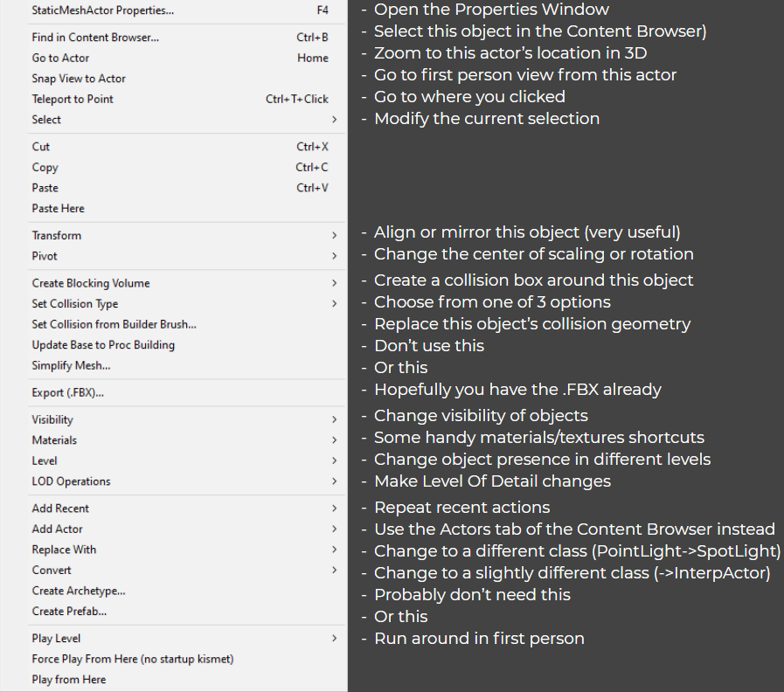Open the Visibility submenu

coord(52,419)
